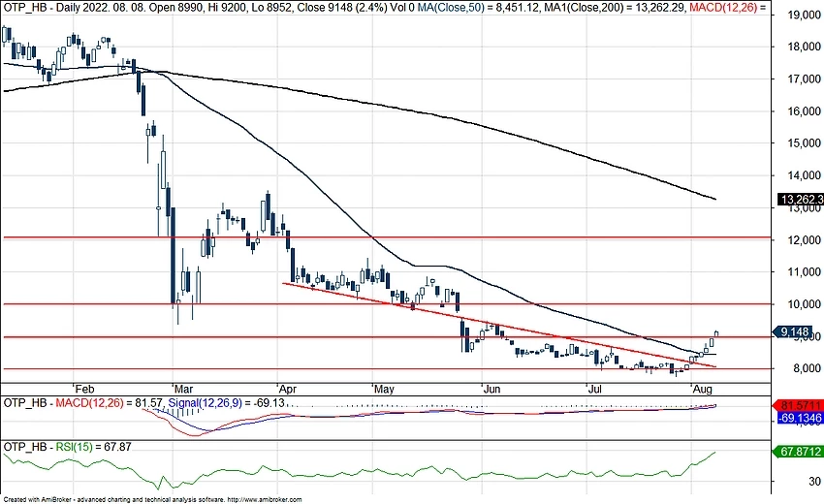Click the 'RSI(15)' indicator legend
Screen dimensions: 824x504
click(74, 447)
